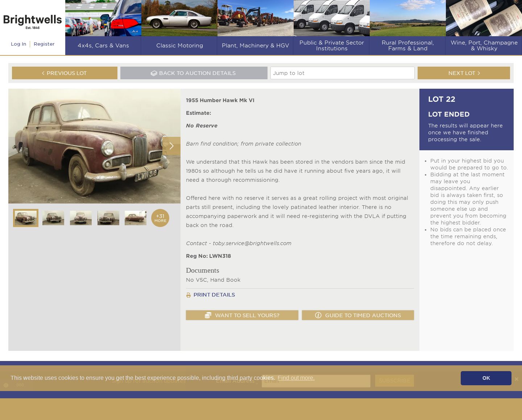Open Public & Private Sector Institutions category
Screen dimensions: 522x420
332,46
